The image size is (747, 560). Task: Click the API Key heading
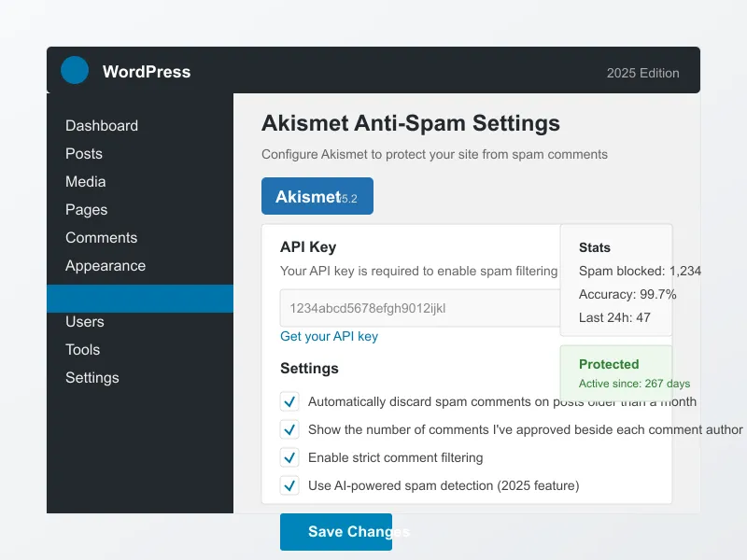308,247
